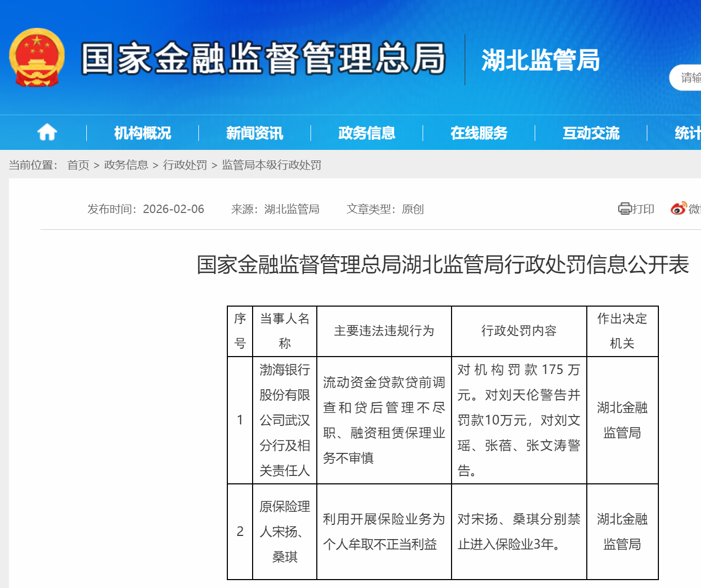Click the 湖北监管局 header title

click(x=540, y=60)
